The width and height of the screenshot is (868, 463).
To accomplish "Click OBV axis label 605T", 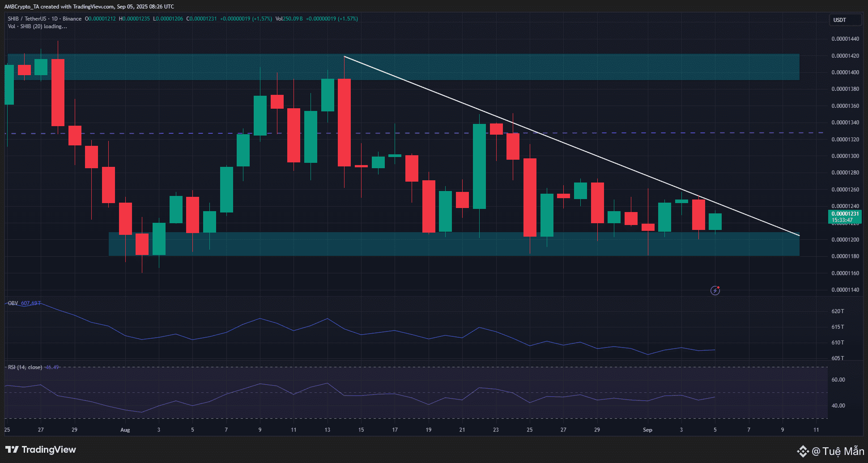I will click(838, 358).
